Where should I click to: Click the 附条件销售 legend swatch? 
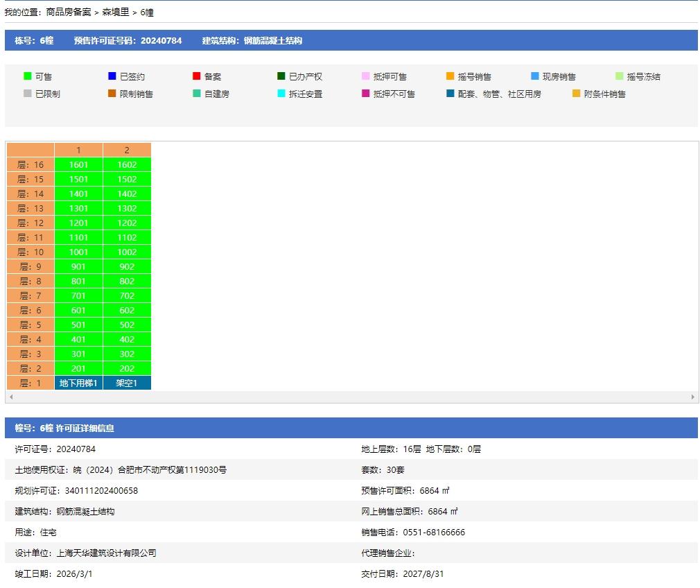(577, 94)
